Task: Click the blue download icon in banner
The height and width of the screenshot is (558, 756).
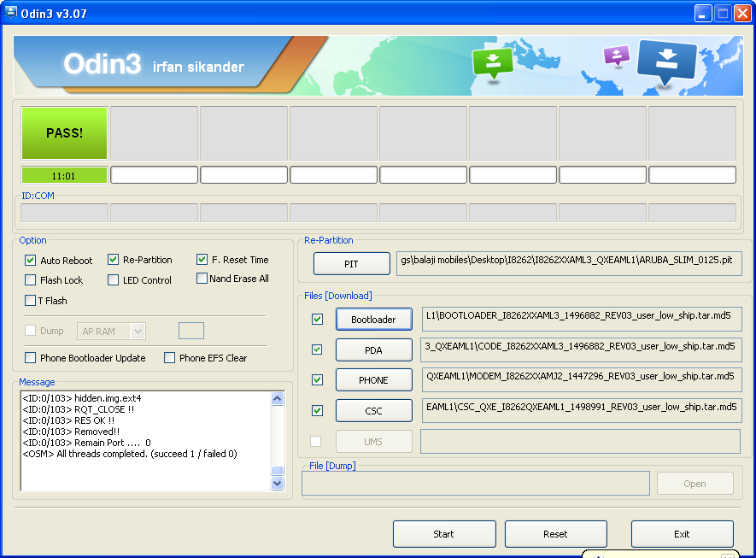Action: (x=667, y=62)
